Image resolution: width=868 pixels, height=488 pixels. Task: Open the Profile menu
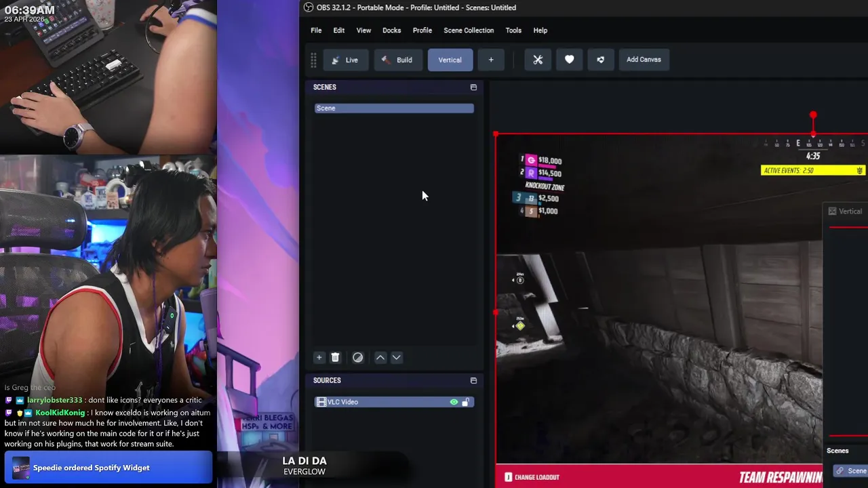pos(422,30)
